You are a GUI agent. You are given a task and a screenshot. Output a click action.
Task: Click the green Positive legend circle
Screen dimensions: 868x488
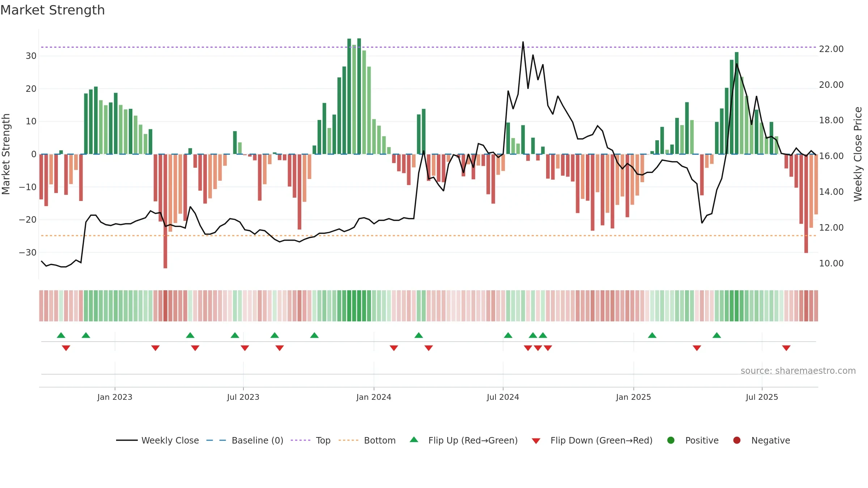pyautogui.click(x=671, y=440)
